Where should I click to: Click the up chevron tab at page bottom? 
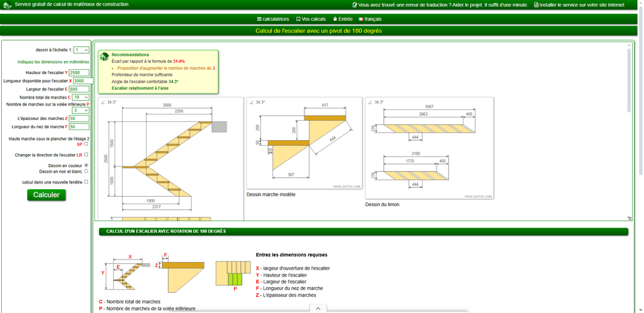click(x=318, y=309)
